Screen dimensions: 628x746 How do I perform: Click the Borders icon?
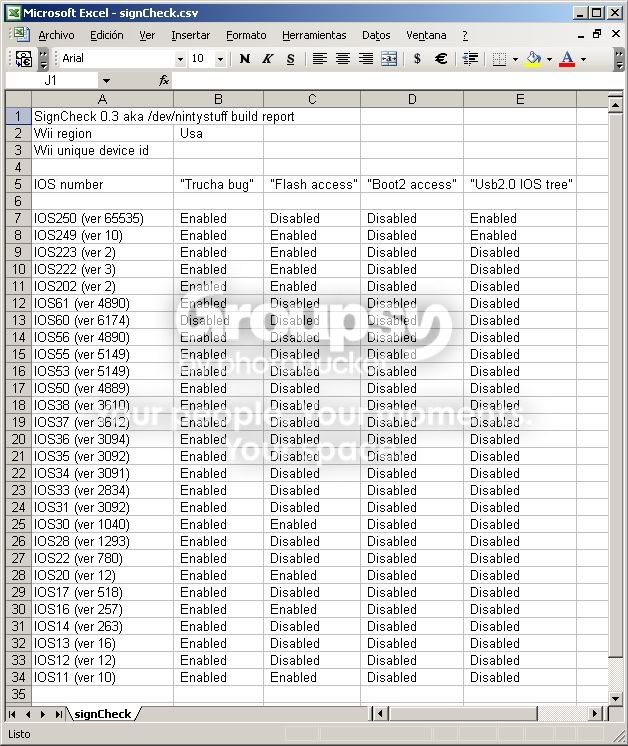click(499, 59)
